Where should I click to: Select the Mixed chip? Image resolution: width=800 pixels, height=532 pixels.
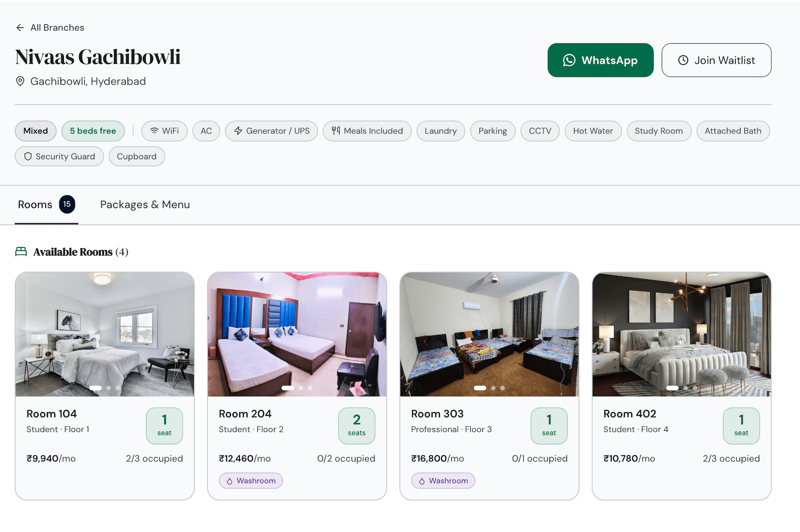click(x=35, y=131)
